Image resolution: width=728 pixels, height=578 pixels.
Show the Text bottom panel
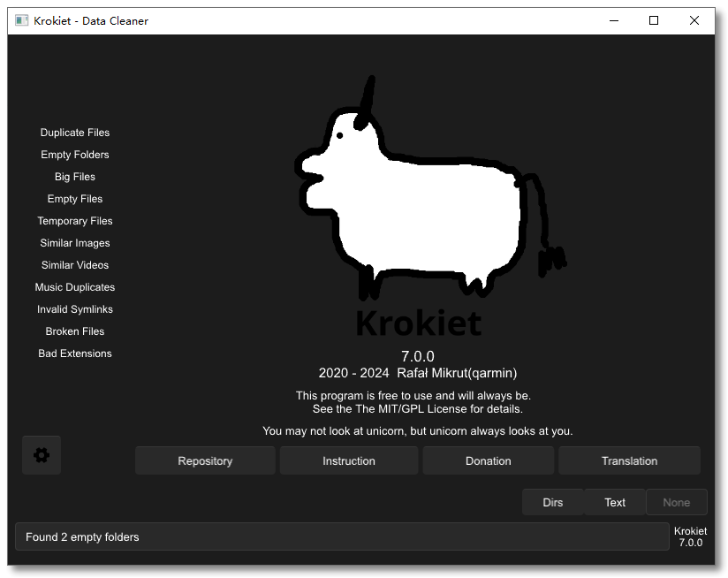click(615, 502)
